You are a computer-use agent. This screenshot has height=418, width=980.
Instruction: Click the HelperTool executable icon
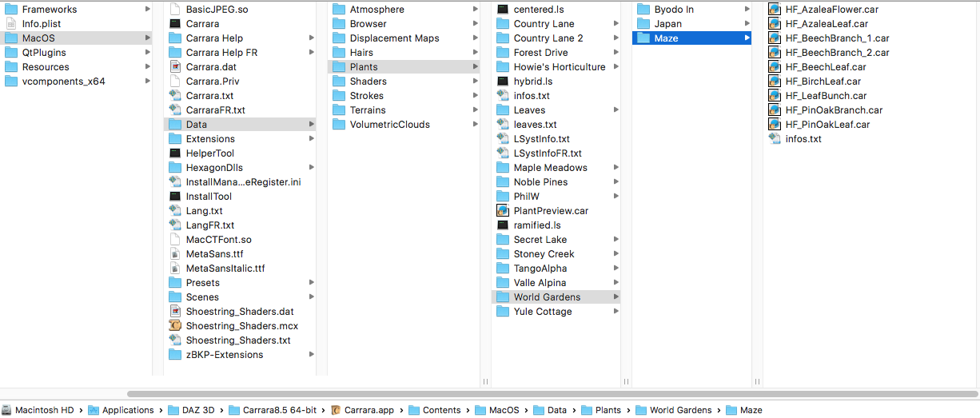point(175,153)
